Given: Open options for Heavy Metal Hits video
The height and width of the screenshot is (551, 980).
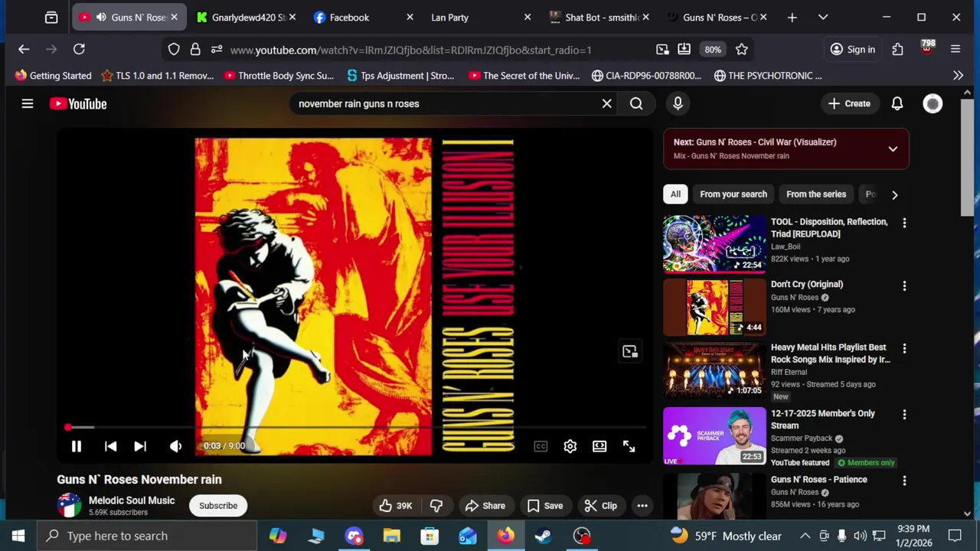Looking at the screenshot, I should point(904,349).
